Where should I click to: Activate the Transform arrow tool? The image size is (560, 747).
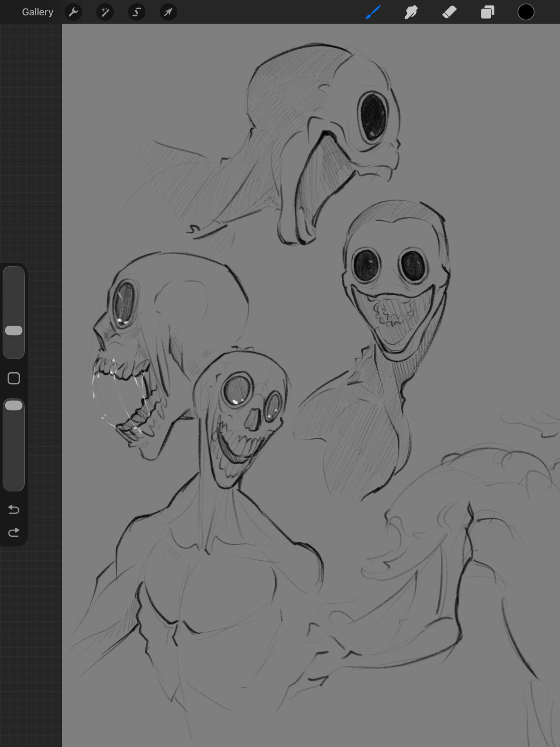[168, 12]
